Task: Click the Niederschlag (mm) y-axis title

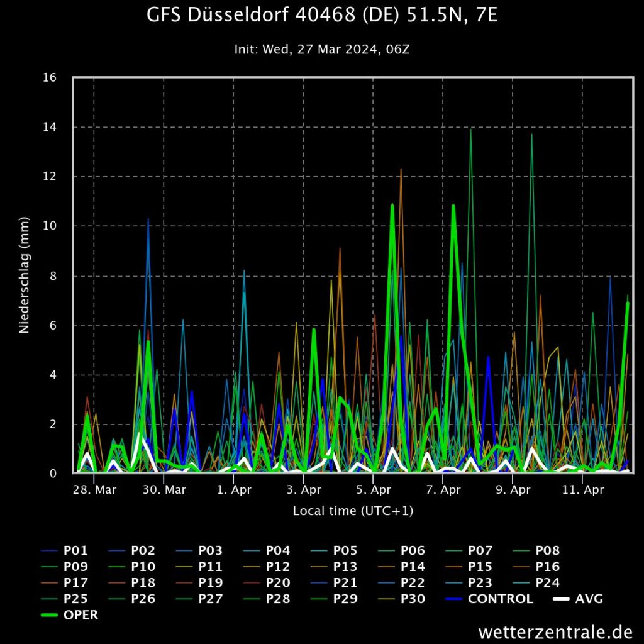Action: [x=24, y=275]
